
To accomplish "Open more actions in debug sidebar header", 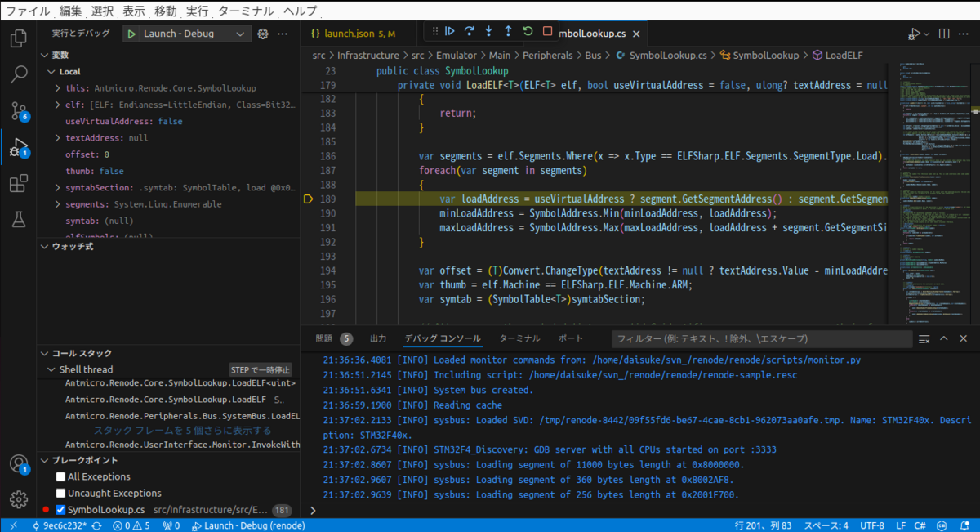I will click(x=283, y=34).
